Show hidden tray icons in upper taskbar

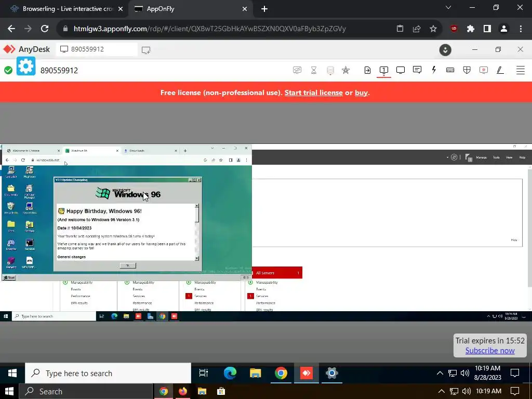pos(440,373)
